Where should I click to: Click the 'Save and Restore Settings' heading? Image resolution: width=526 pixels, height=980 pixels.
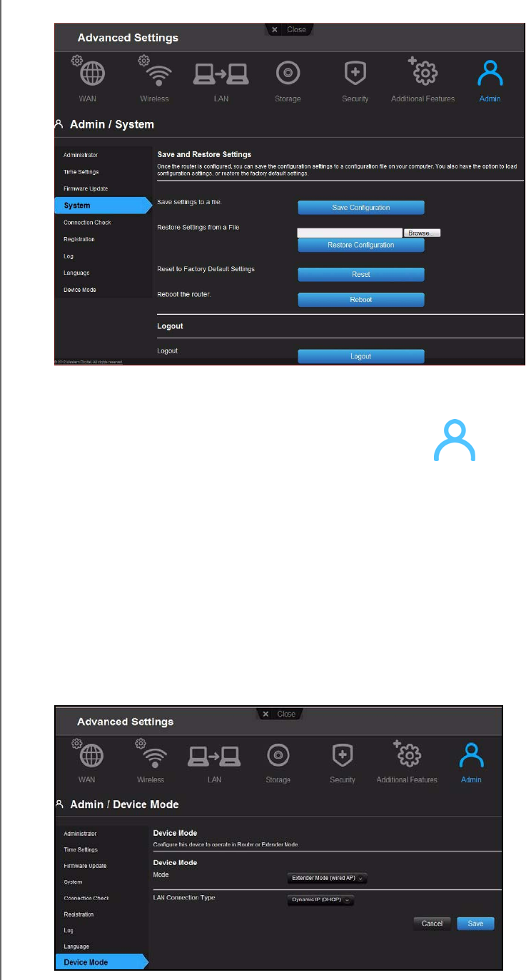coord(204,154)
